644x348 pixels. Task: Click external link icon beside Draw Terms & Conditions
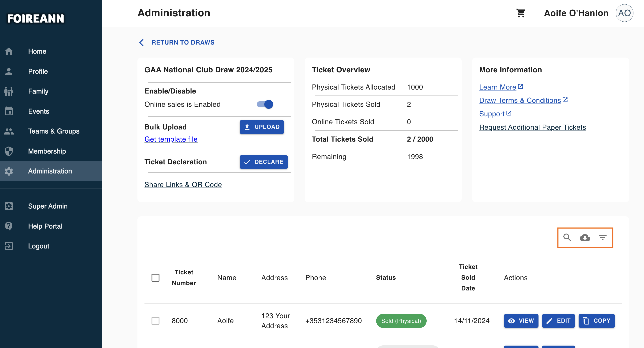coord(565,100)
